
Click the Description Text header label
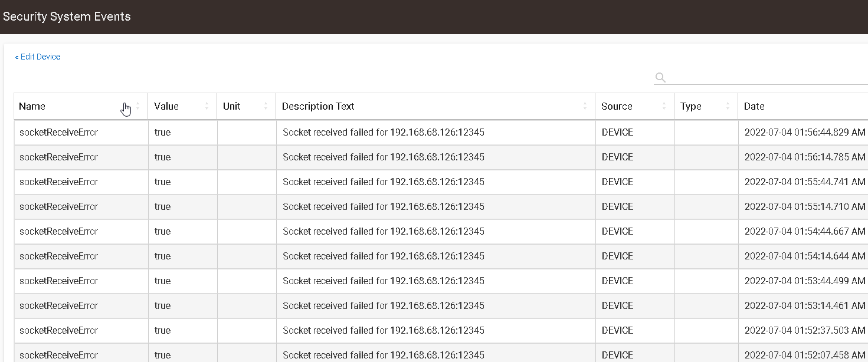coord(318,107)
